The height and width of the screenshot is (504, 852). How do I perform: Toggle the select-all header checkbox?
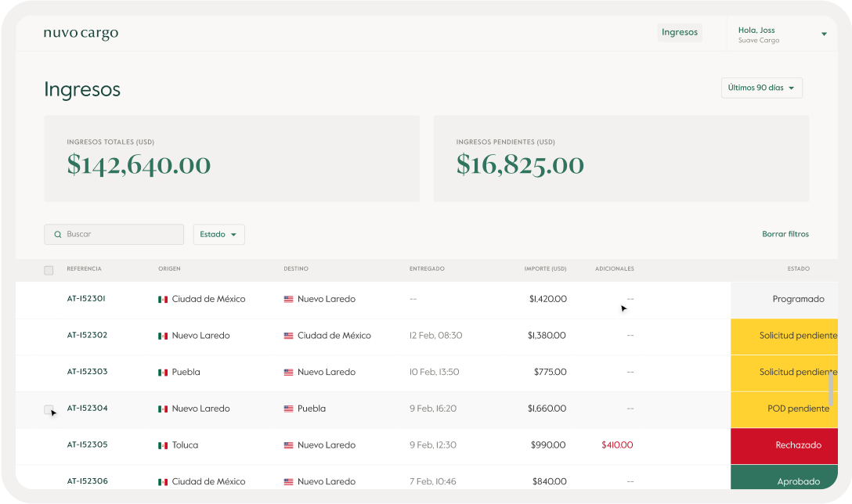(x=49, y=270)
